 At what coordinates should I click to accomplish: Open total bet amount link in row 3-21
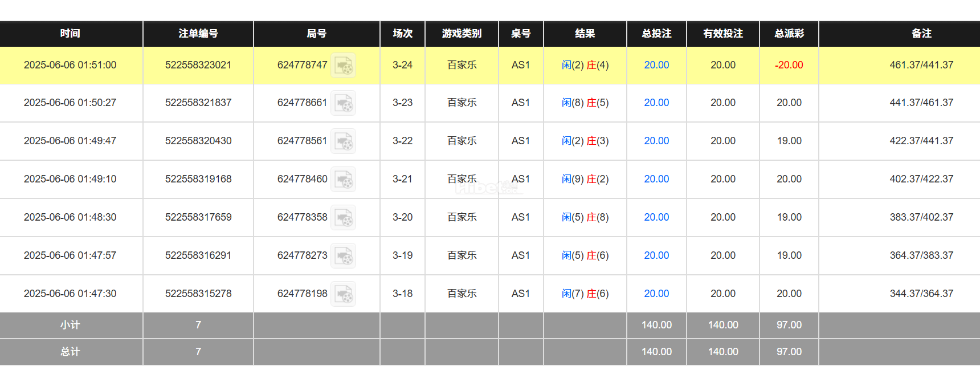(656, 179)
